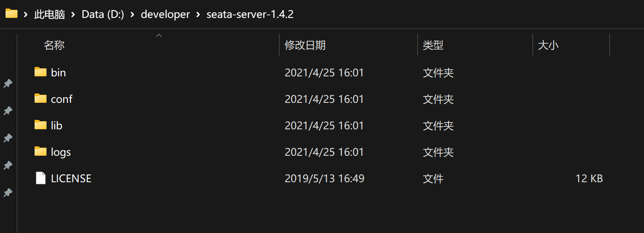Sort files by 名称 column header

tap(54, 45)
